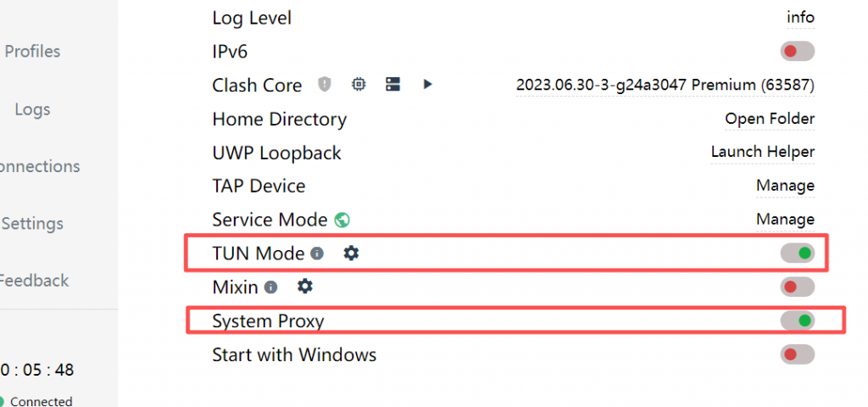The width and height of the screenshot is (868, 407).
Task: Open the Profiles section in sidebar
Action: (32, 52)
